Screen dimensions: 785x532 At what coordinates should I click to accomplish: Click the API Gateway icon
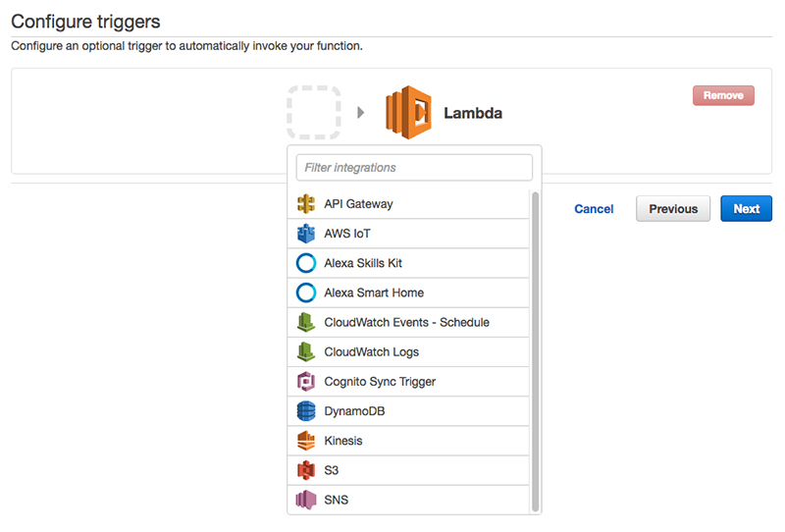click(x=306, y=204)
